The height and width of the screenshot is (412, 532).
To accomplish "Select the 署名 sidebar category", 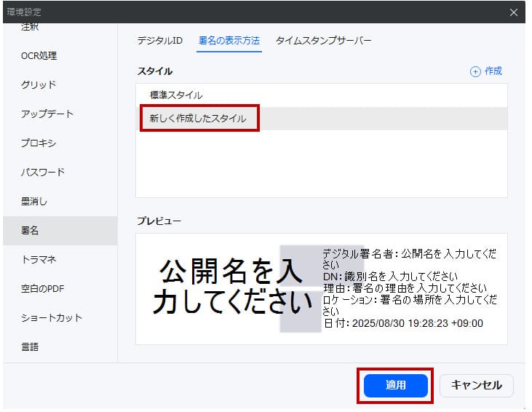I will [30, 231].
